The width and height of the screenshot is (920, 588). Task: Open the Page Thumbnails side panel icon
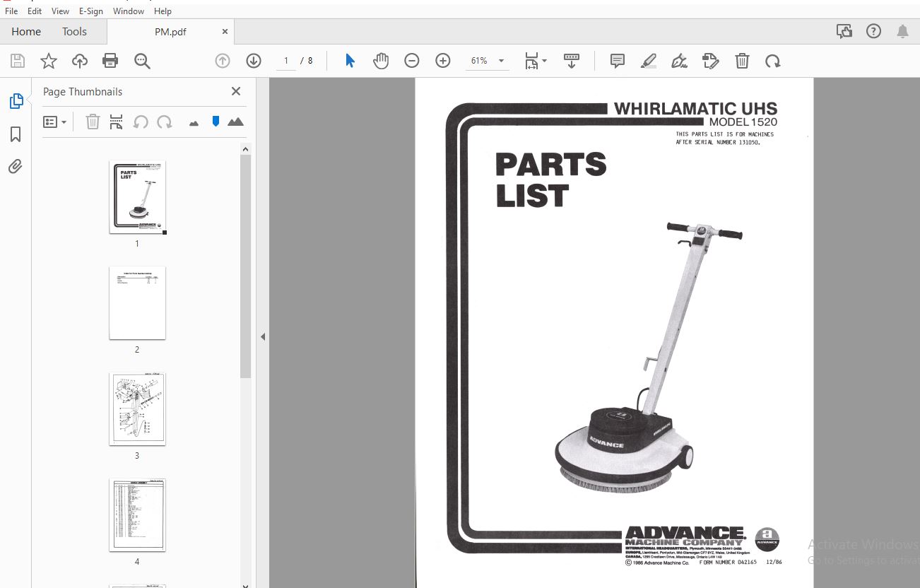tap(16, 101)
